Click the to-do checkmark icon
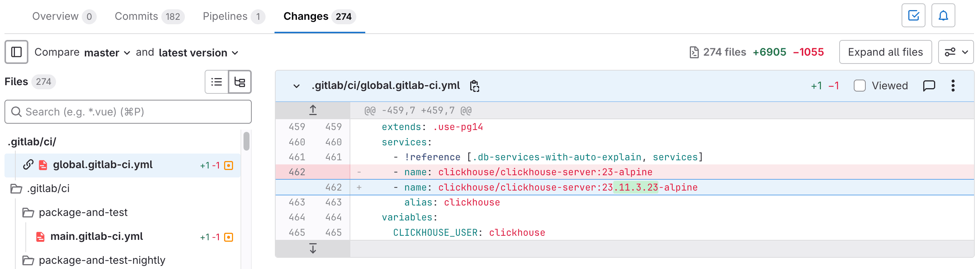This screenshot has height=269, width=980. [x=913, y=16]
